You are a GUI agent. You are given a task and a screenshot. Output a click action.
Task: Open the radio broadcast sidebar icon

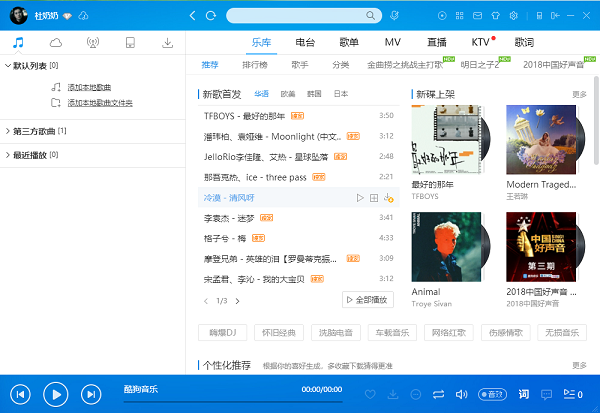point(93,42)
